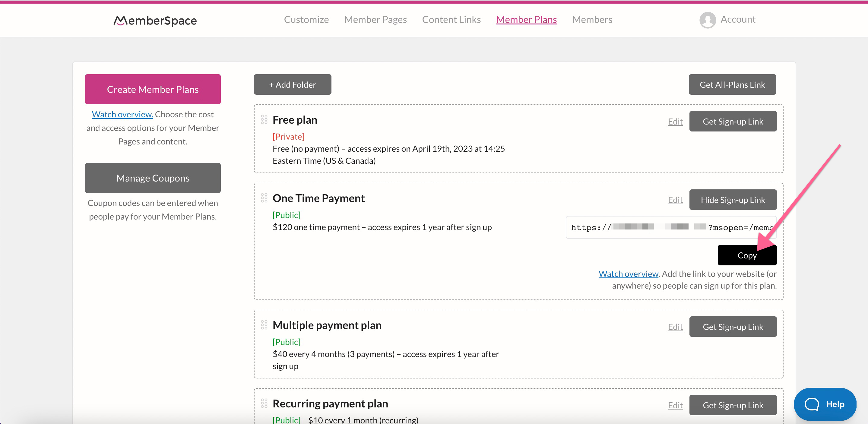Click the Add Folder button
This screenshot has height=424, width=868.
[x=292, y=84]
